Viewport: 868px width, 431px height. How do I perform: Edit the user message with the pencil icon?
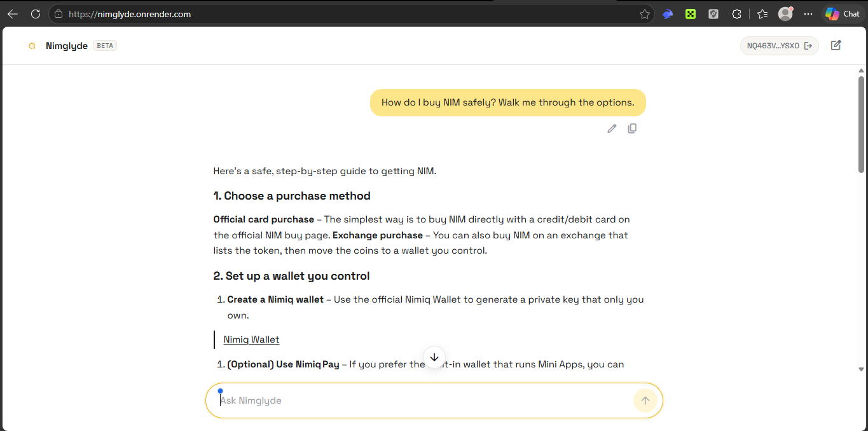point(612,128)
